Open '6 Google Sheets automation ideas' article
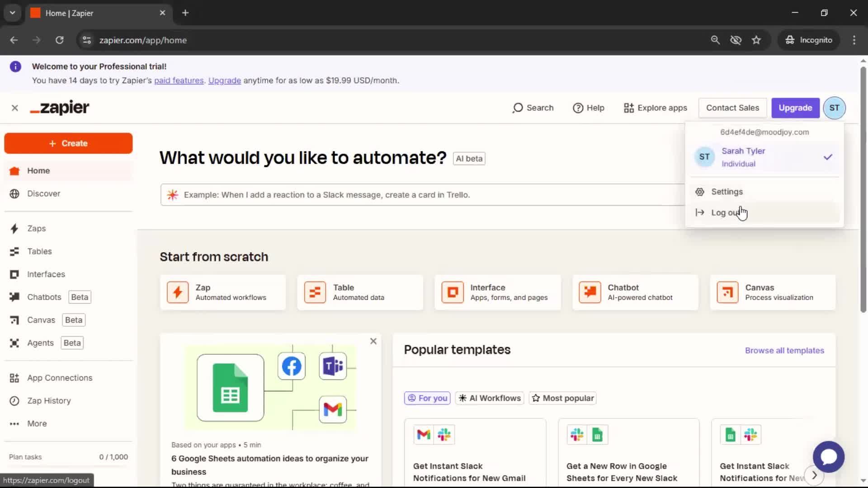Image resolution: width=868 pixels, height=488 pixels. pyautogui.click(x=270, y=465)
